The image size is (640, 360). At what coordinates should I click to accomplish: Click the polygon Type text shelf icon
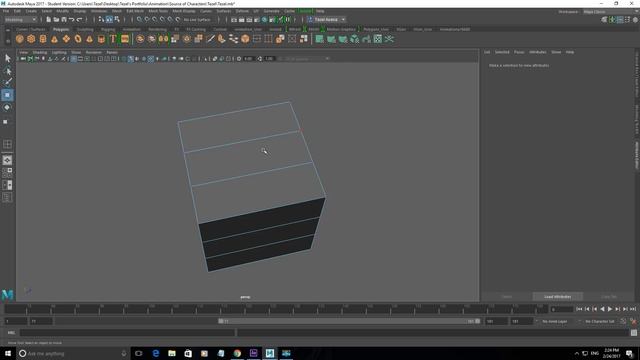point(113,39)
